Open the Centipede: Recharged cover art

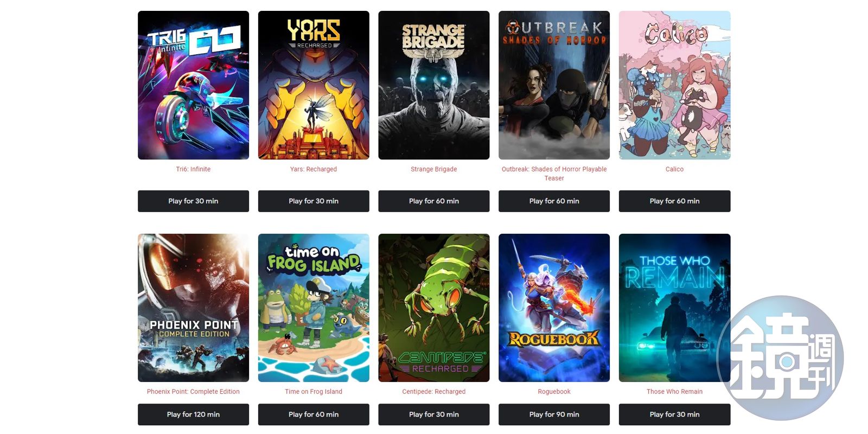[434, 308]
